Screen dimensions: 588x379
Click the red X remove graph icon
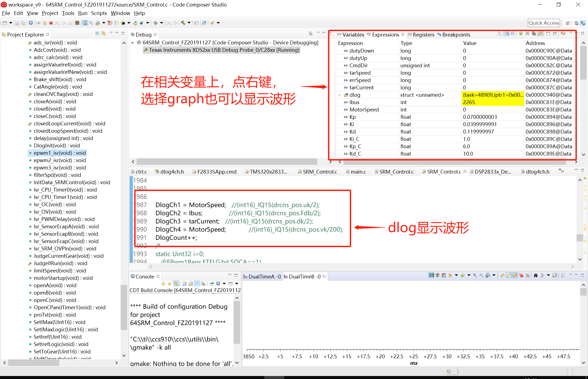pyautogui.click(x=521, y=275)
